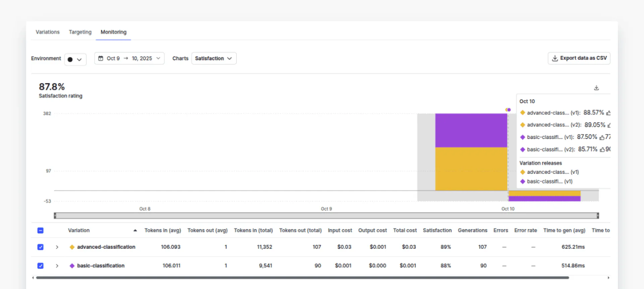Image resolution: width=644 pixels, height=289 pixels.
Task: Toggle the select-all checkbox in table header
Action: coord(40,230)
